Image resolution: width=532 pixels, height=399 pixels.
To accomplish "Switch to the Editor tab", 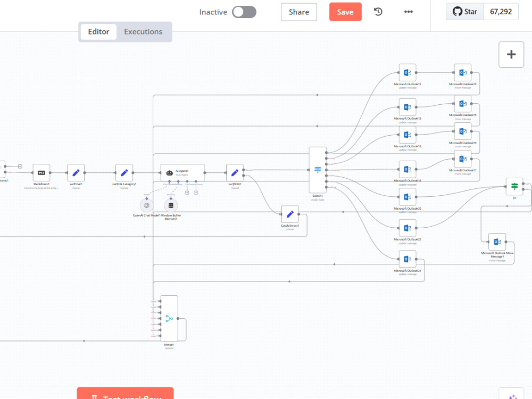I will coord(99,32).
